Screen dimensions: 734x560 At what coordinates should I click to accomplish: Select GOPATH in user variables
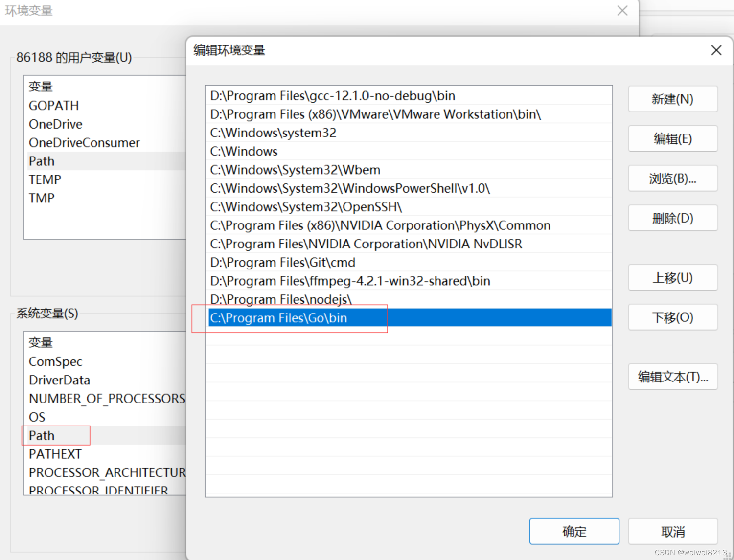pyautogui.click(x=105, y=106)
